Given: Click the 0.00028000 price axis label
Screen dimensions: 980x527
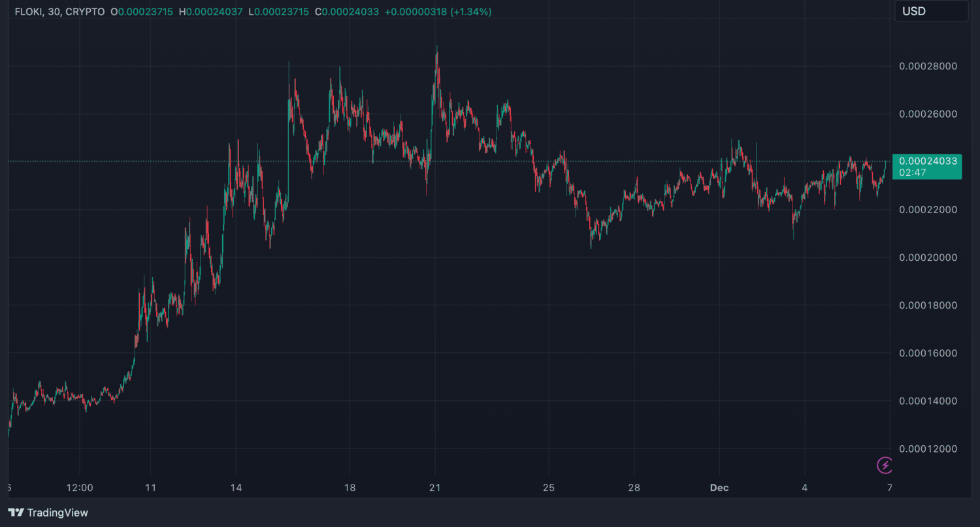Looking at the screenshot, I should click(928, 66).
